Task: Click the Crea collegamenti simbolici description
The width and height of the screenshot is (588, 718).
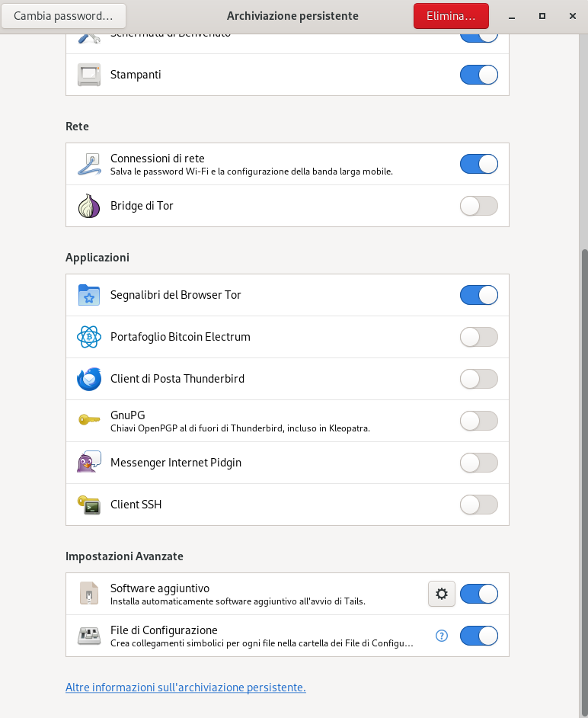Action: coord(262,643)
